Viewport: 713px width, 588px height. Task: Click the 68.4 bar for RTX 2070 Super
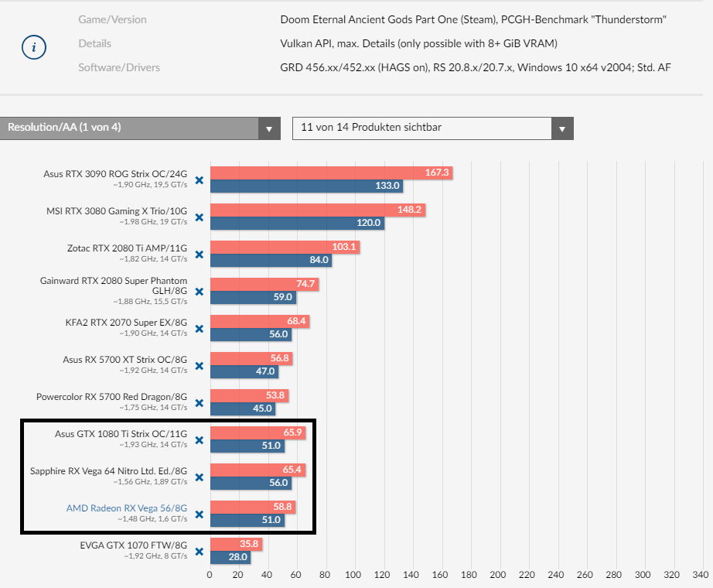(260, 321)
